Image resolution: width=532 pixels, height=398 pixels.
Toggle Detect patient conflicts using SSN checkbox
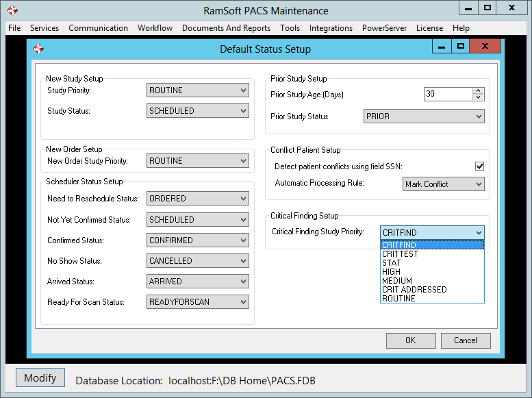click(x=479, y=166)
